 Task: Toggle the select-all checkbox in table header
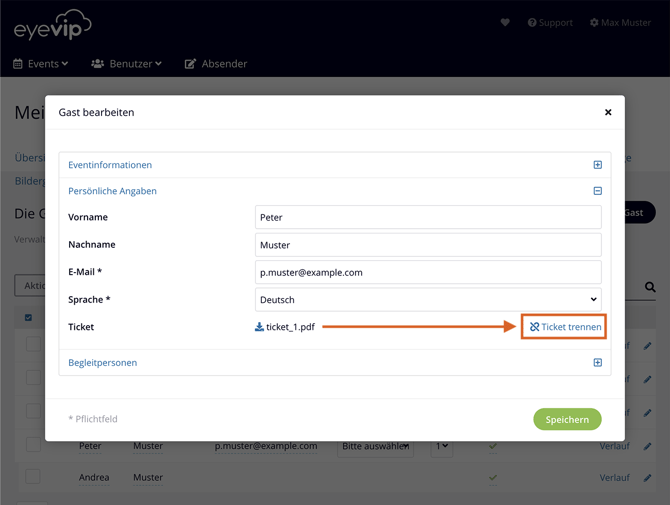click(x=28, y=317)
